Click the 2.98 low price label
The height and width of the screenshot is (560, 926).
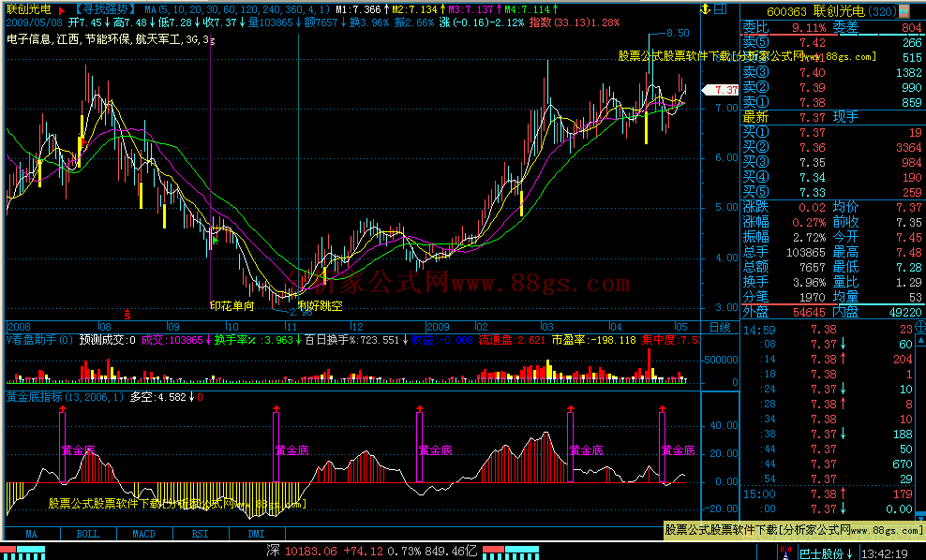[x=301, y=312]
